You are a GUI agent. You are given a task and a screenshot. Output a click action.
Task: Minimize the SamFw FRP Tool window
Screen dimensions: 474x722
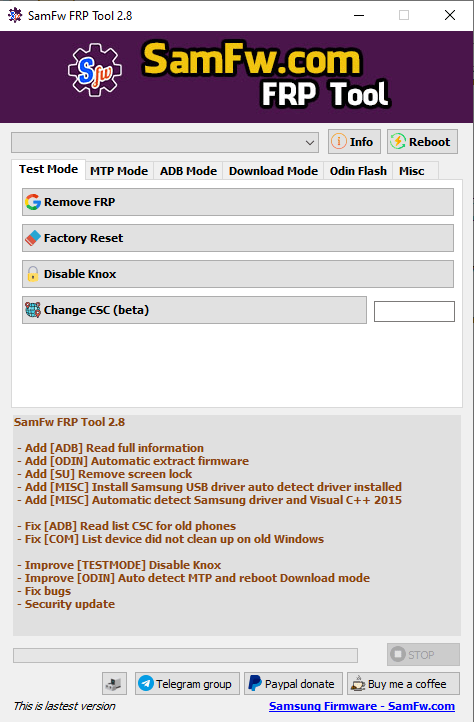pos(359,15)
